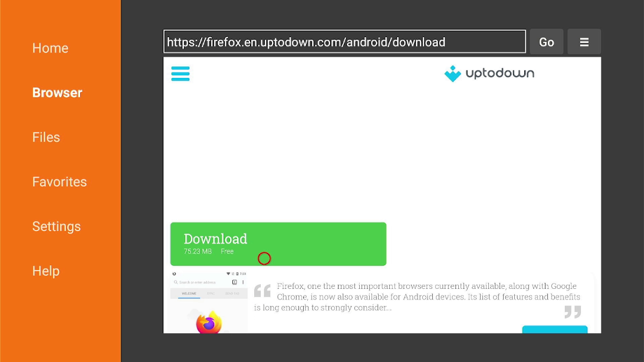The height and width of the screenshot is (362, 644).
Task: Click the Uptodown logo
Action: (489, 74)
